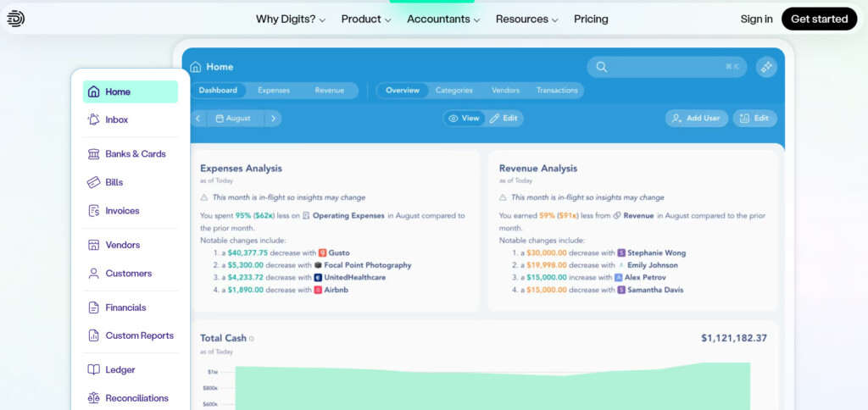Open the Pricing page

pos(591,19)
